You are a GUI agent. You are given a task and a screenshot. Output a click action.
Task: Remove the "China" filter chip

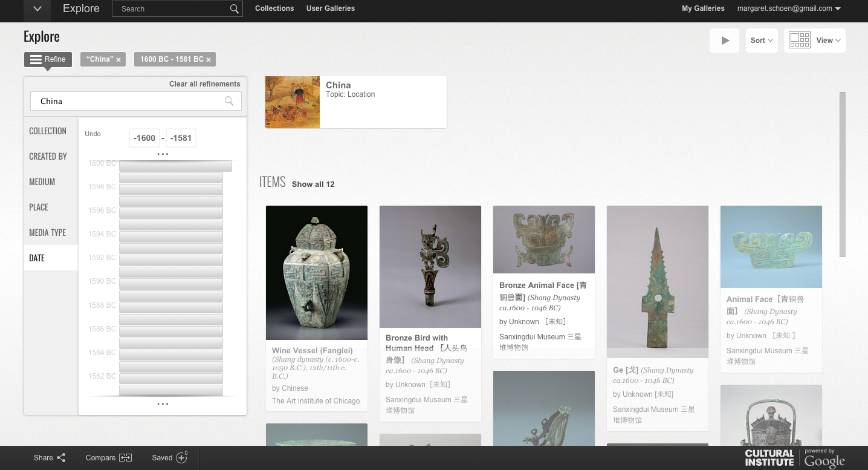118,60
